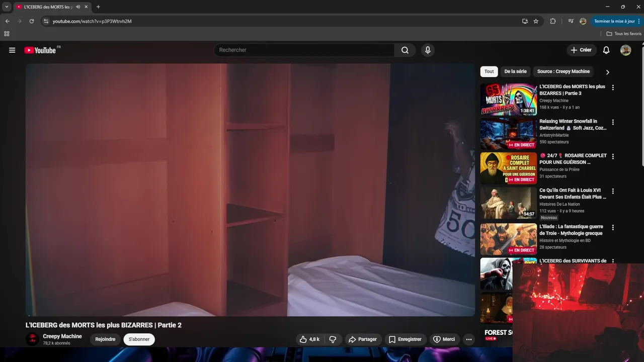Select Source : Creepy Machine chip
This screenshot has width=644, height=362.
pyautogui.click(x=563, y=71)
